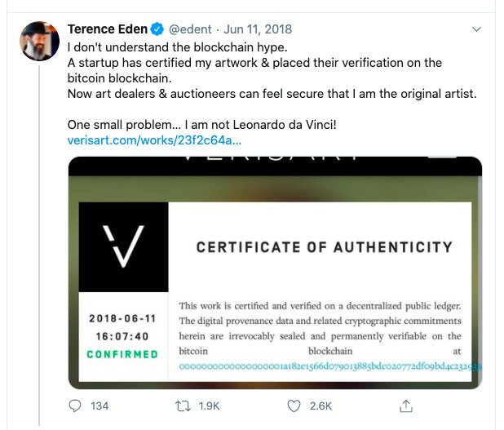The height and width of the screenshot is (430, 504).
Task: Open the certificate image preview
Action: click(275, 273)
